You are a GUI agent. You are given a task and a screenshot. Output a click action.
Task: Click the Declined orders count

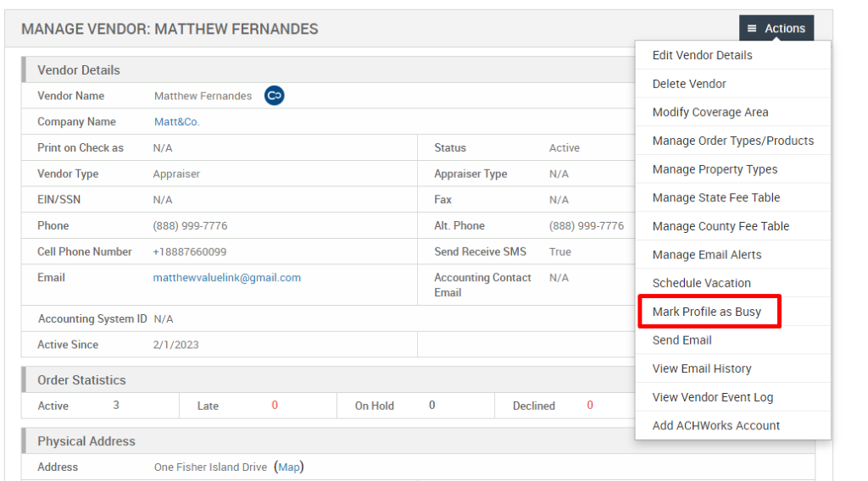[x=590, y=405]
